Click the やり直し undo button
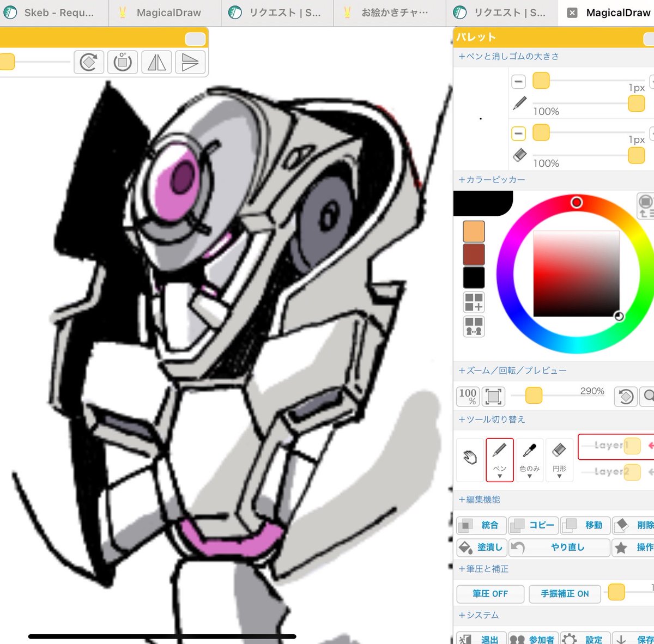This screenshot has height=644, width=654. coord(559,547)
